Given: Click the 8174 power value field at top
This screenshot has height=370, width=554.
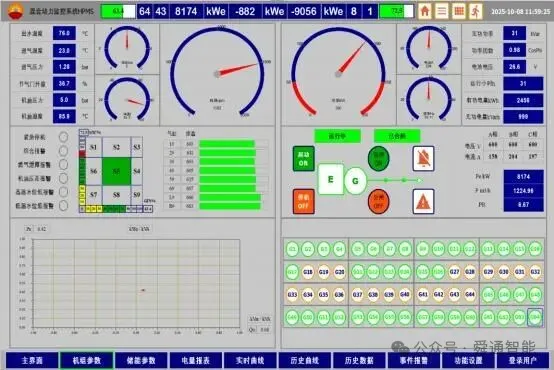Looking at the screenshot, I should (x=186, y=11).
